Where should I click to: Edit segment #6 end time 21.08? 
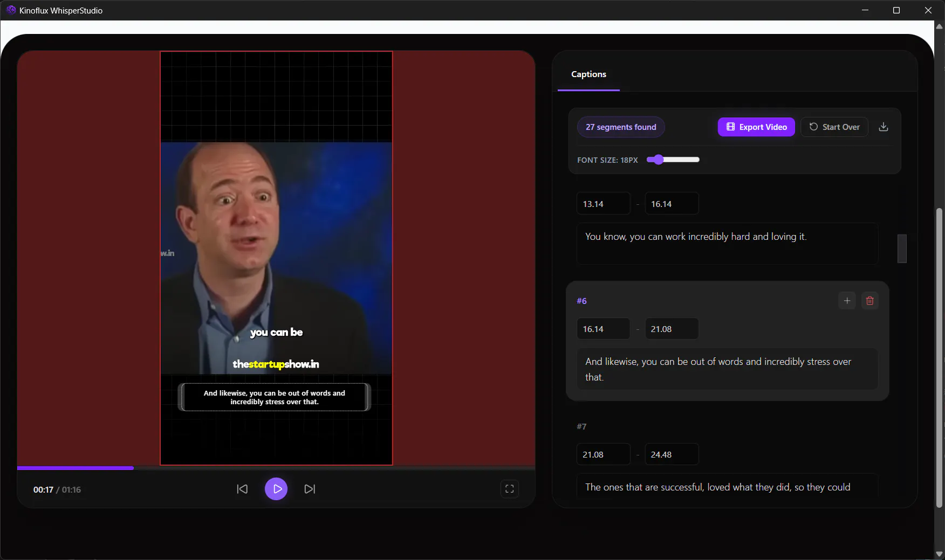(672, 329)
